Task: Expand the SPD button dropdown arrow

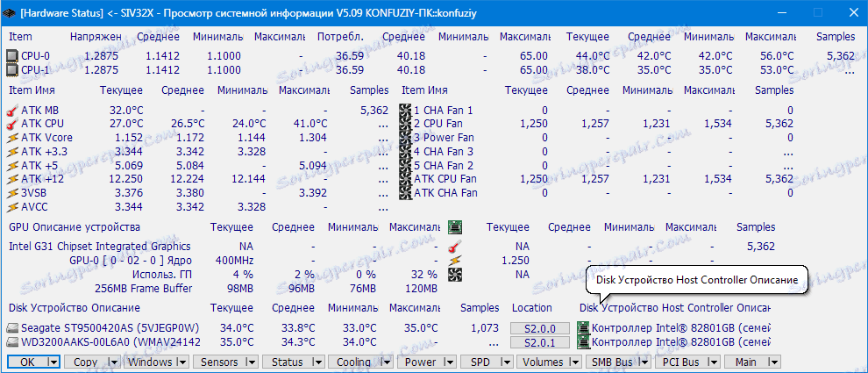Action: pos(506,362)
